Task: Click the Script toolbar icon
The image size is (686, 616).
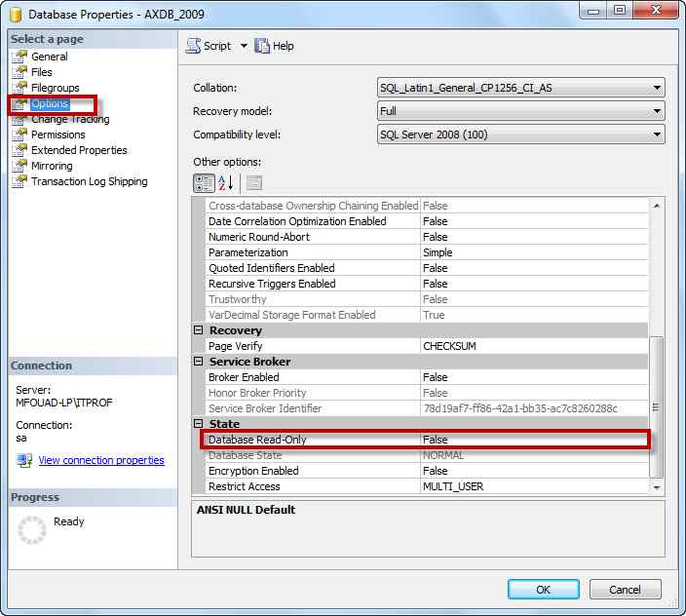Action: pyautogui.click(x=193, y=46)
